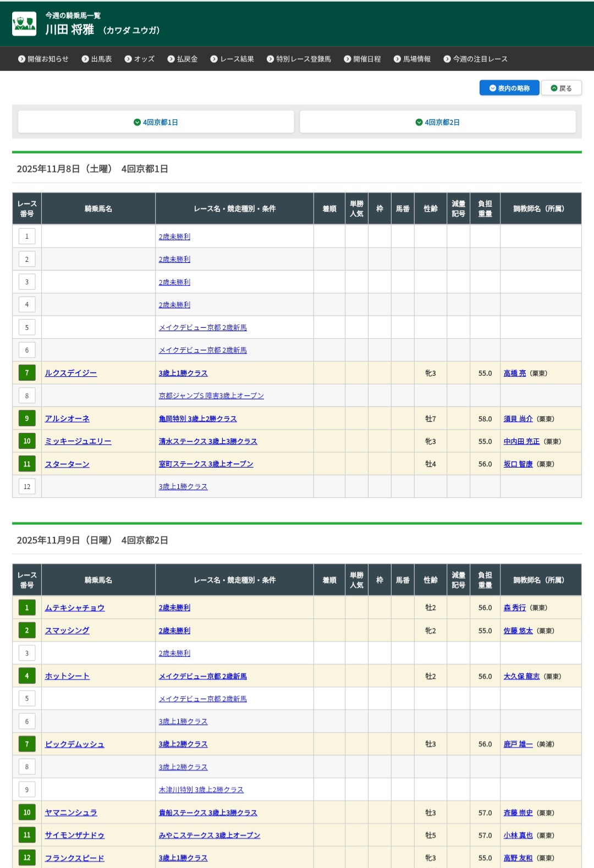Screen dimensions: 594x868
Task: Open みやこステークス 3歳上オープン race link
Action: tap(210, 835)
